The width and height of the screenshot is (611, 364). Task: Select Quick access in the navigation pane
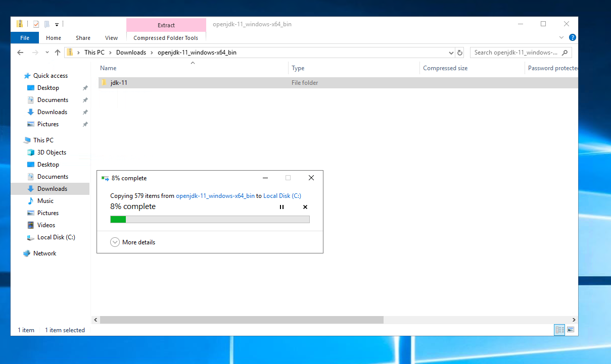50,76
